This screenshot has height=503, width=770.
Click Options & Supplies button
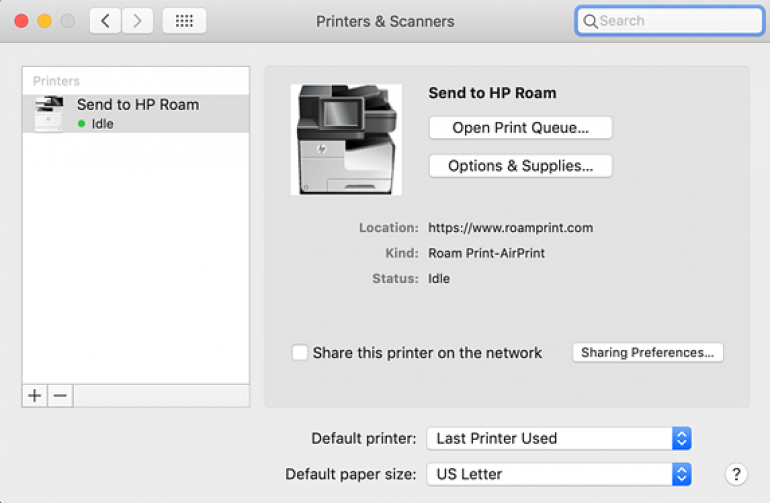(x=520, y=166)
